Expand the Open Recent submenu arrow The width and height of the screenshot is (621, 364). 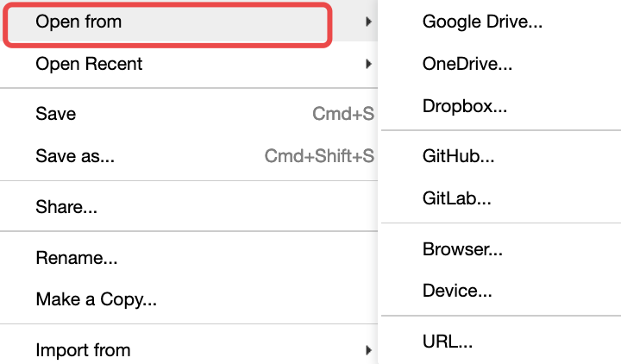point(368,64)
